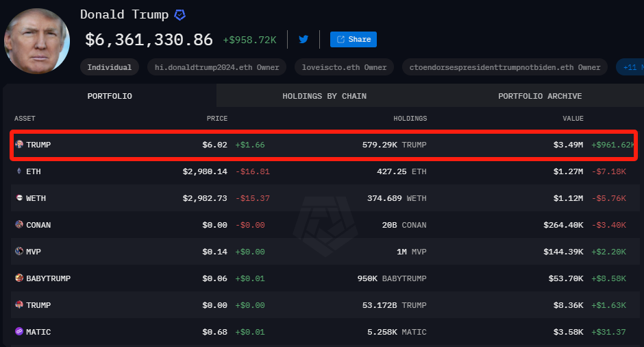The image size is (644, 347).
Task: Click the 53.172B TRUMP holdings cell
Action: [395, 305]
